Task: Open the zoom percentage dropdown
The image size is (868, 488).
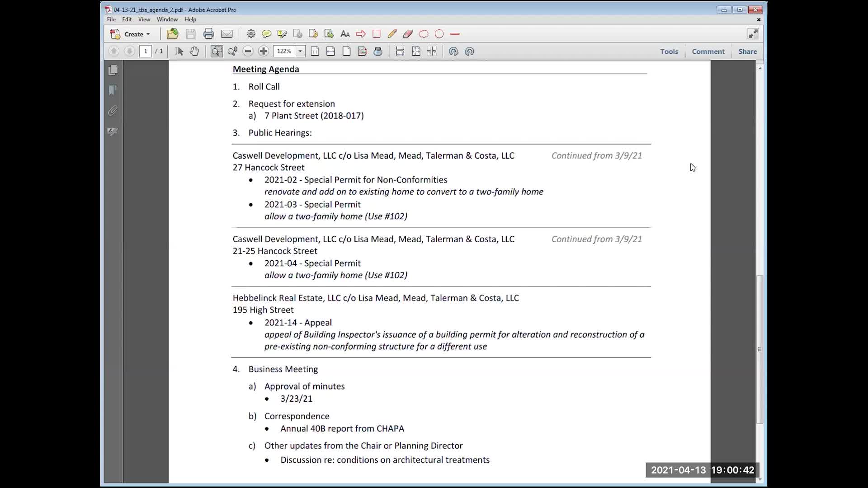Action: tap(300, 52)
